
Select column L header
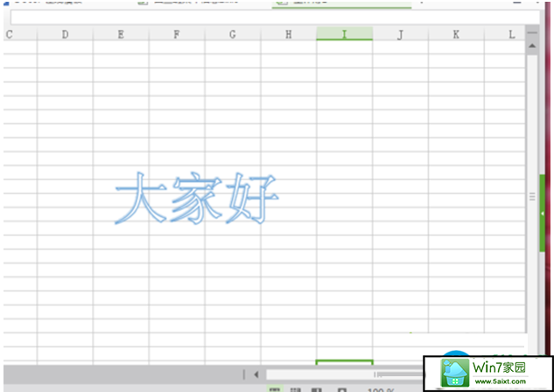[504, 34]
